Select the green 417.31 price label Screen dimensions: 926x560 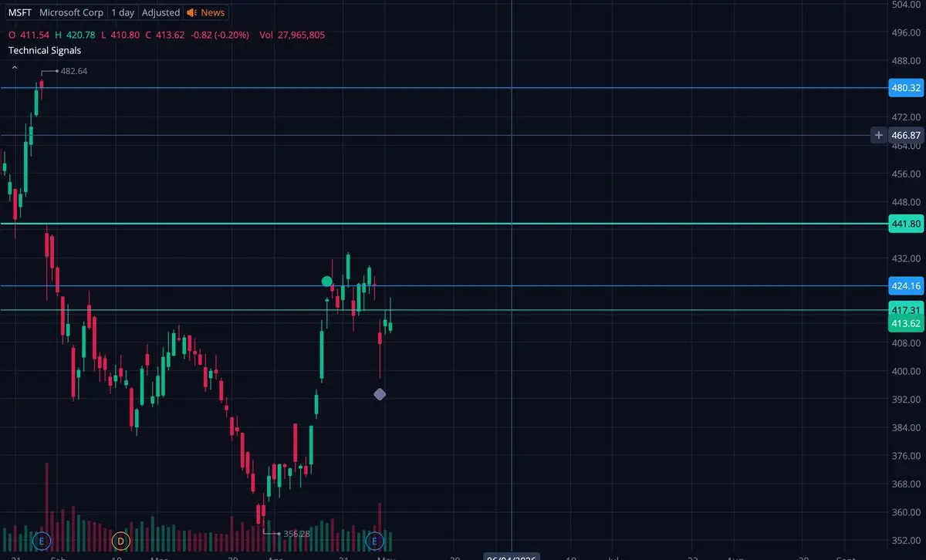[906, 310]
